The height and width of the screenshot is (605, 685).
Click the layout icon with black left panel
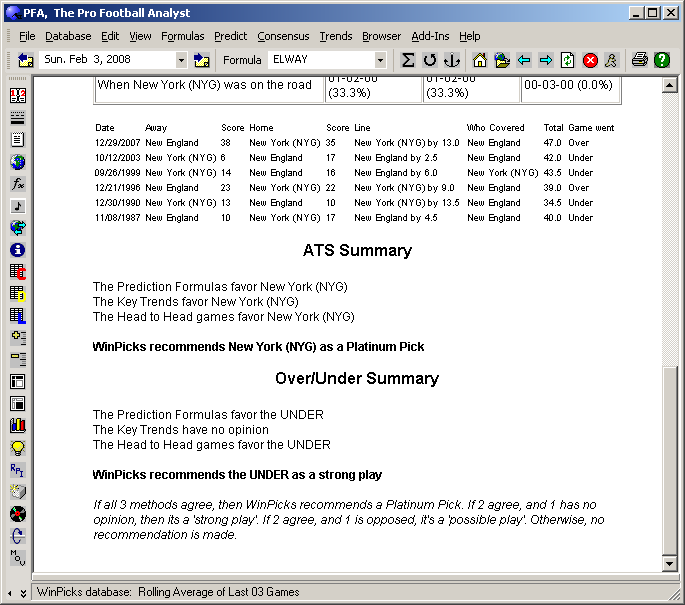(x=18, y=382)
